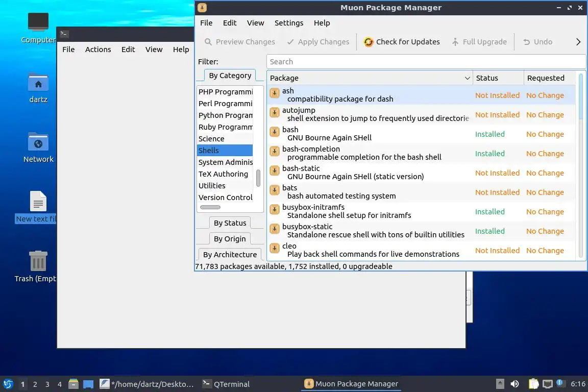The image size is (588, 392).
Task: Click the package Search field
Action: point(426,62)
